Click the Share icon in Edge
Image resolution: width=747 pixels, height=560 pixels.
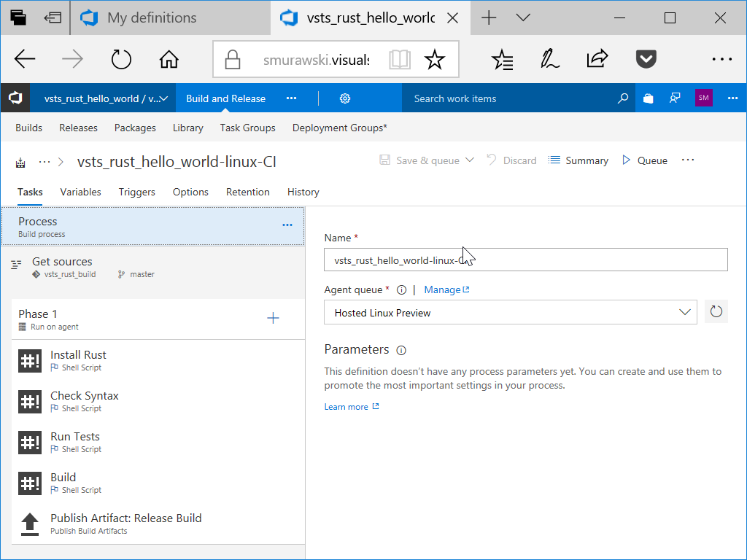(x=597, y=58)
